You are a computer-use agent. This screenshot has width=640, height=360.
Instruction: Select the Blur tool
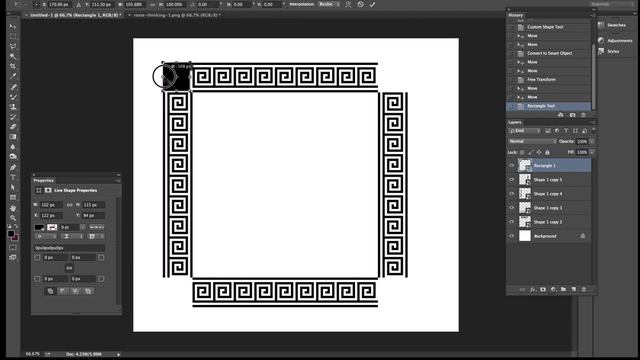coord(13,147)
